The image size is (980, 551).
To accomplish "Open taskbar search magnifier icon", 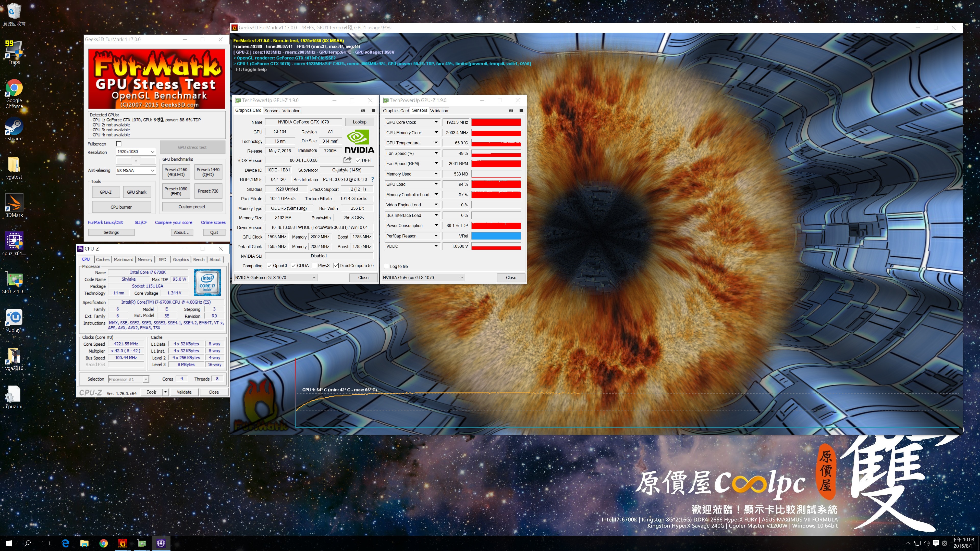I will point(27,543).
